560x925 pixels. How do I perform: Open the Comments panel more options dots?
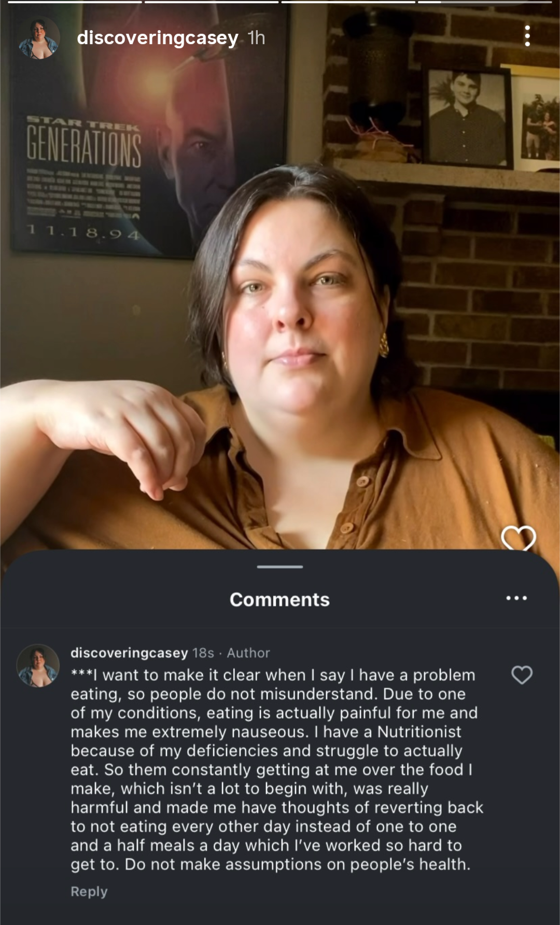coord(516,598)
